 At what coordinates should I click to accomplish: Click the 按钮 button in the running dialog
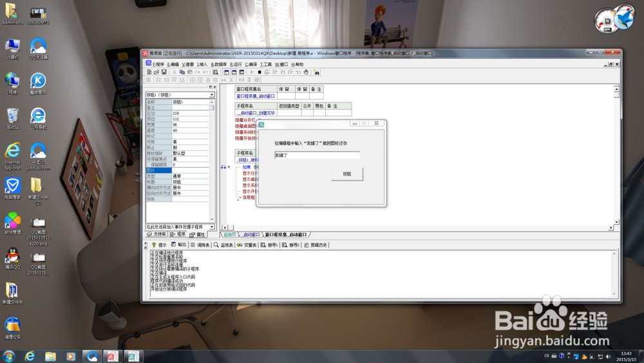coord(347,173)
